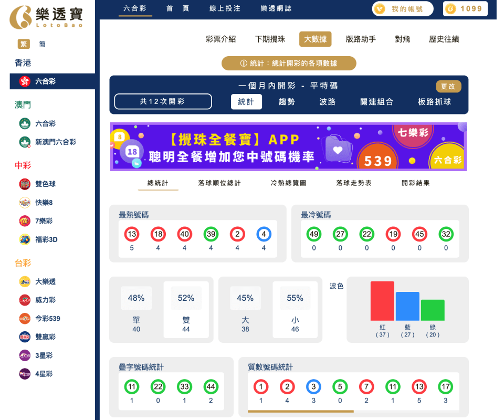Select the 雙色球 lottery icon in sidebar
This screenshot has width=504, height=420.
pyautogui.click(x=24, y=184)
